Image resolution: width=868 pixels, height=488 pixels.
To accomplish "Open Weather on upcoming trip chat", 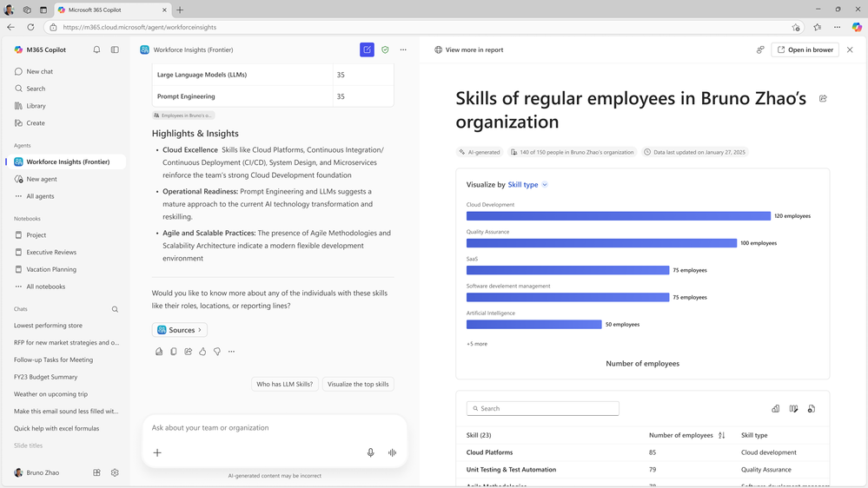I will (x=50, y=394).
